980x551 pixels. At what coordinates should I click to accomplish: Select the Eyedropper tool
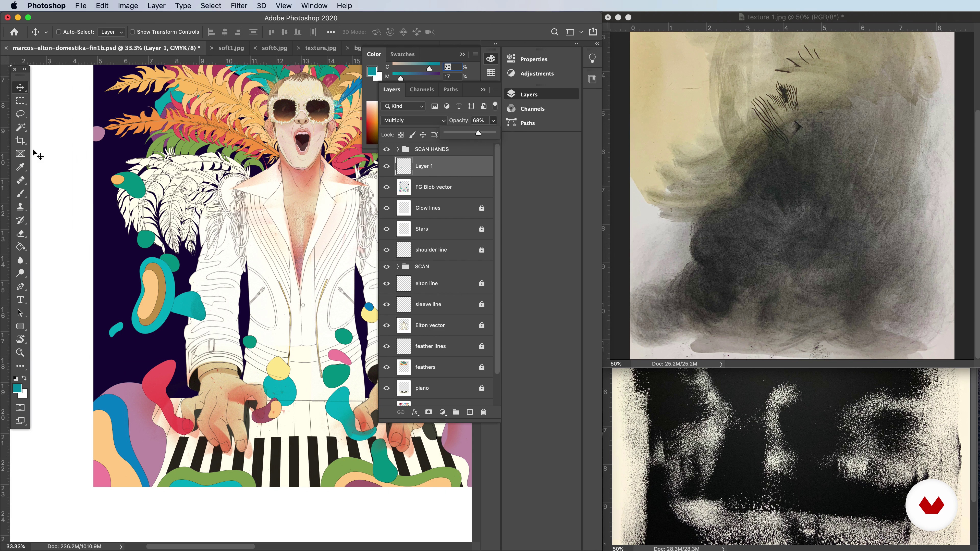coord(20,167)
